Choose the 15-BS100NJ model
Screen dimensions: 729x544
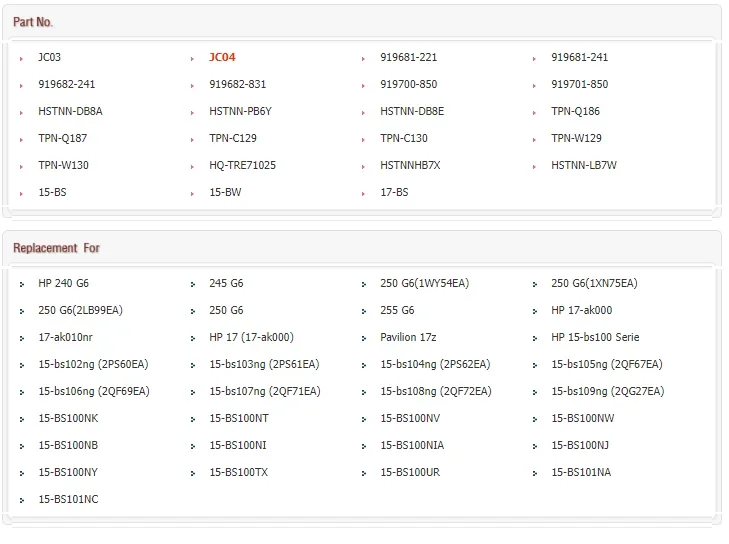tap(580, 445)
